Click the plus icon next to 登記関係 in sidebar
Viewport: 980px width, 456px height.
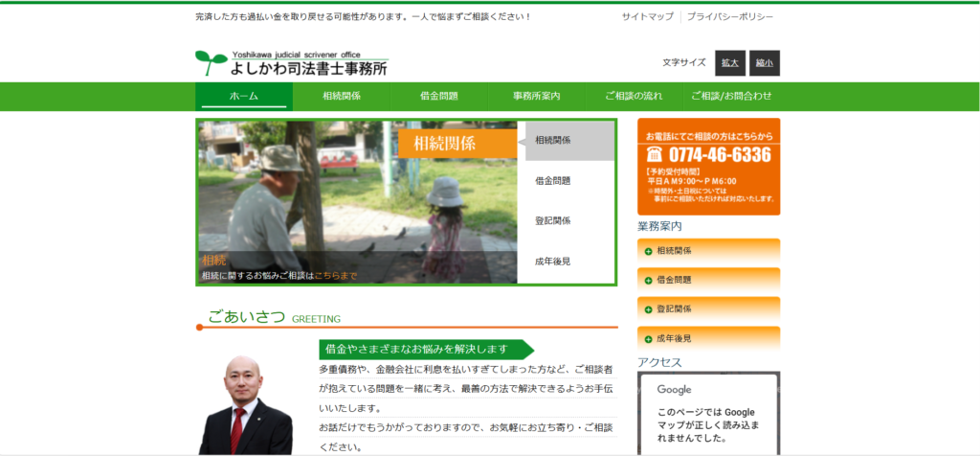[648, 309]
